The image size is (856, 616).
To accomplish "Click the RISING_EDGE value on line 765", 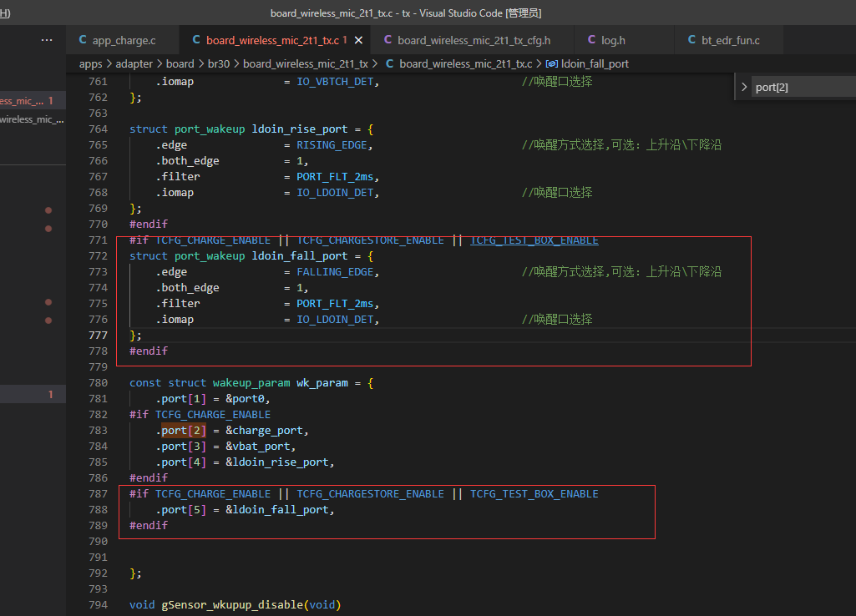I will [x=332, y=145].
